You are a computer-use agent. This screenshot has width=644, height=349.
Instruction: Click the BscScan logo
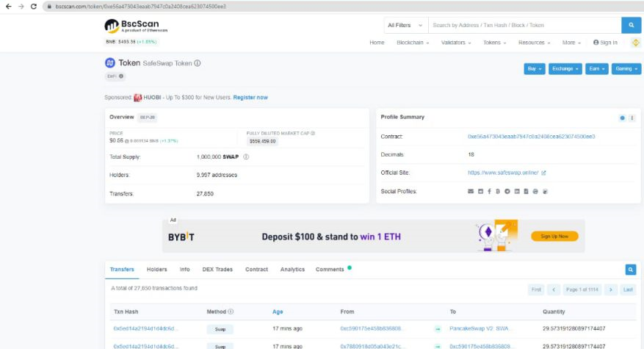(x=136, y=26)
